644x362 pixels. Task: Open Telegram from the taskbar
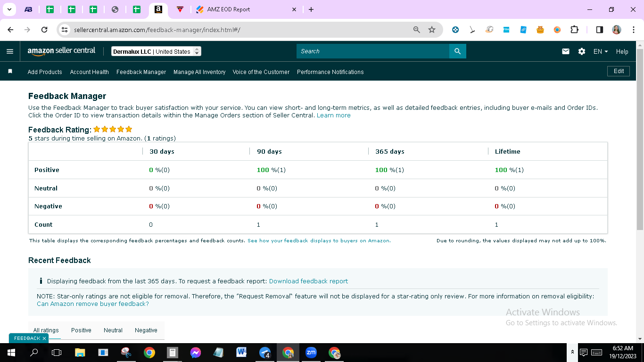coord(265,353)
